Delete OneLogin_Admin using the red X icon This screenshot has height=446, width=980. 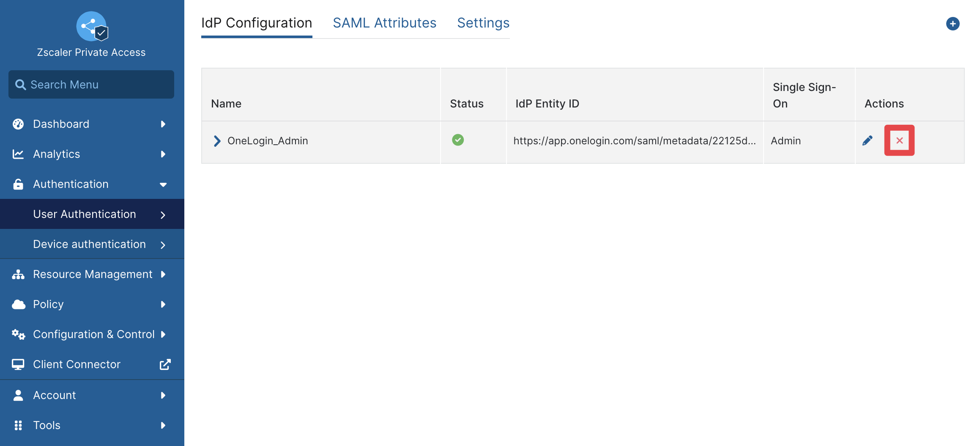coord(899,140)
